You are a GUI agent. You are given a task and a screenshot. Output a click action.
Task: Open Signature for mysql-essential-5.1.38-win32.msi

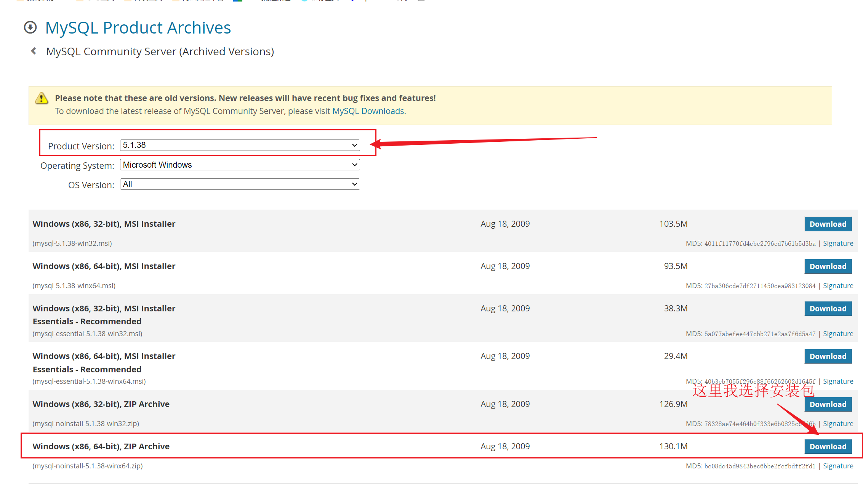(x=838, y=334)
